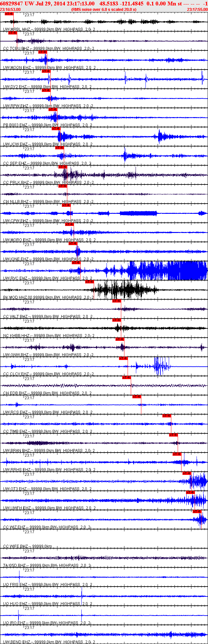
Task: Click the red pick flag on RCS trace
Action: point(137,397)
